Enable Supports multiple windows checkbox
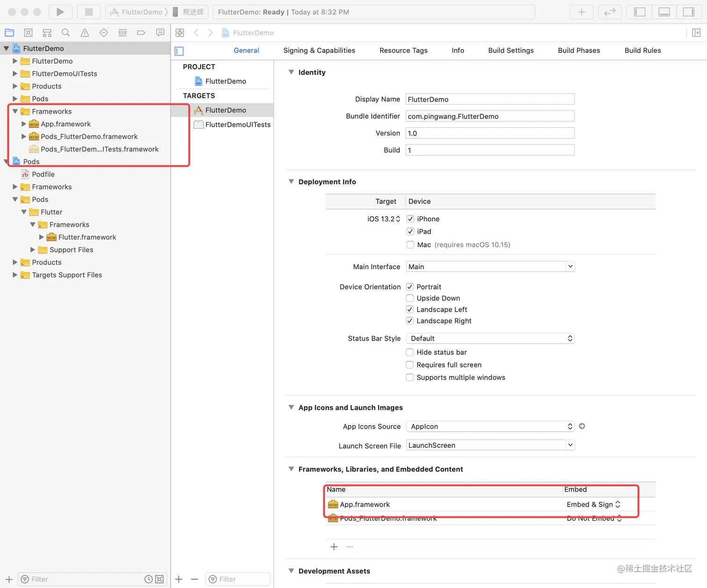The image size is (707, 588). (410, 377)
